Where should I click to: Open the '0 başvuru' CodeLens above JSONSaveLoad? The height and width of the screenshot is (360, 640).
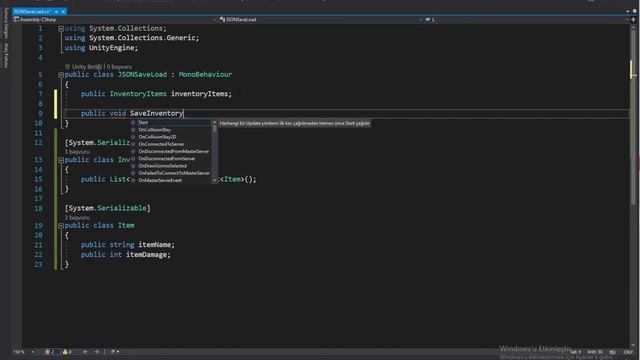120,67
